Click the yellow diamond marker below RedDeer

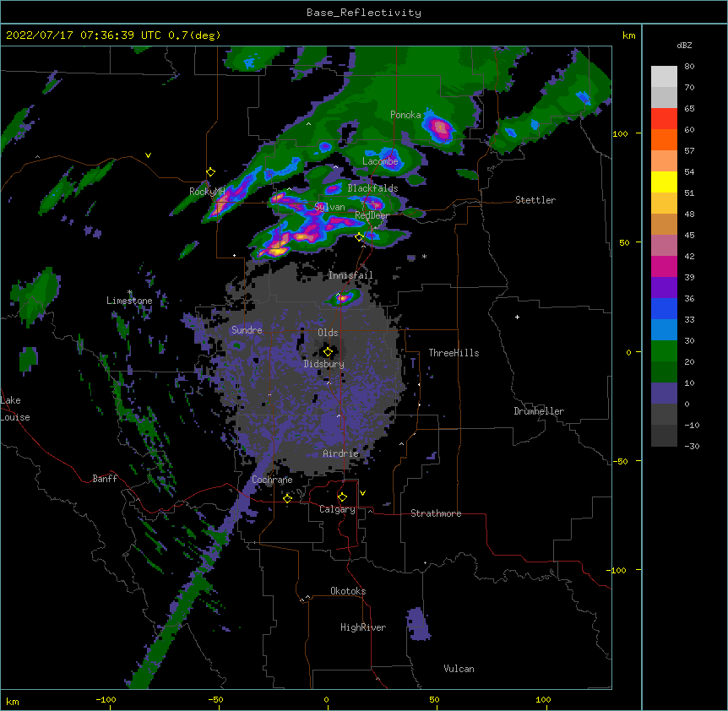359,237
